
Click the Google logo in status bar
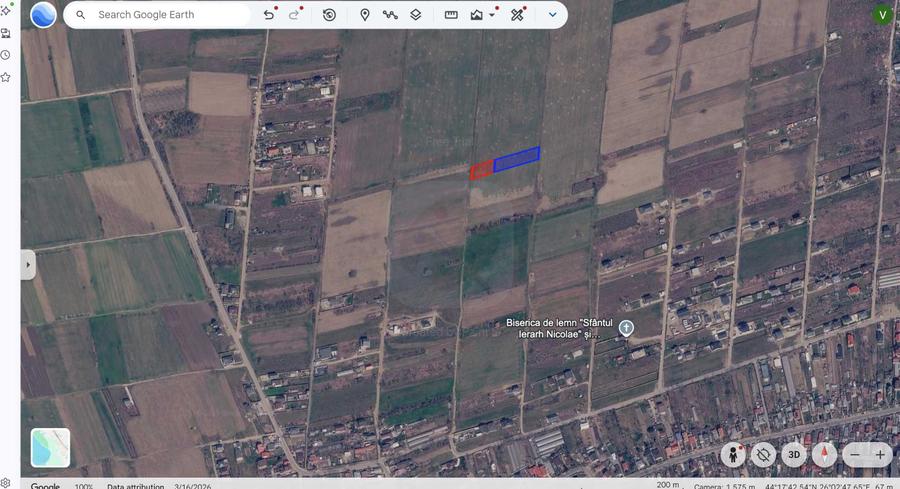pyautogui.click(x=45, y=486)
